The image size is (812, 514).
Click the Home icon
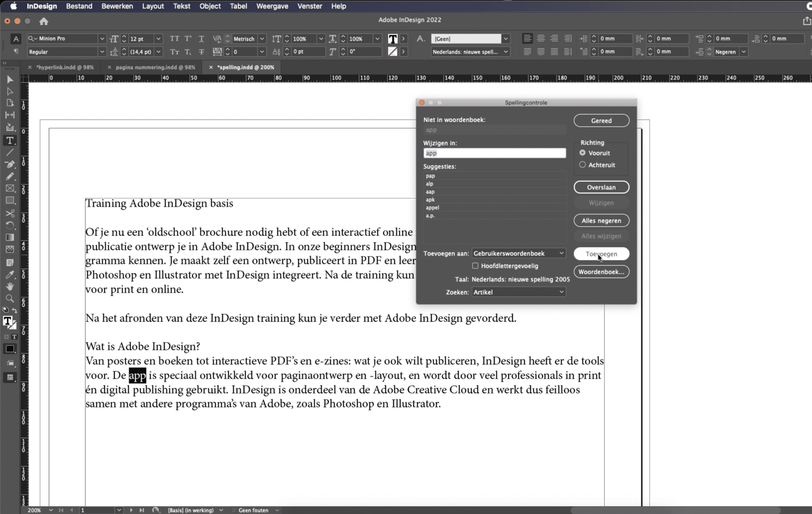pos(44,21)
